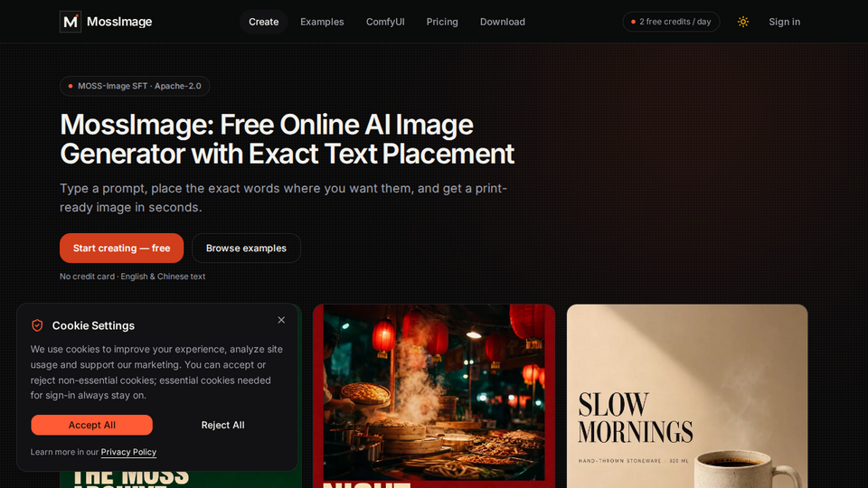The width and height of the screenshot is (868, 488).
Task: Click the main headline "MossImage: Free Online AI Image Generator"
Action: coord(287,139)
